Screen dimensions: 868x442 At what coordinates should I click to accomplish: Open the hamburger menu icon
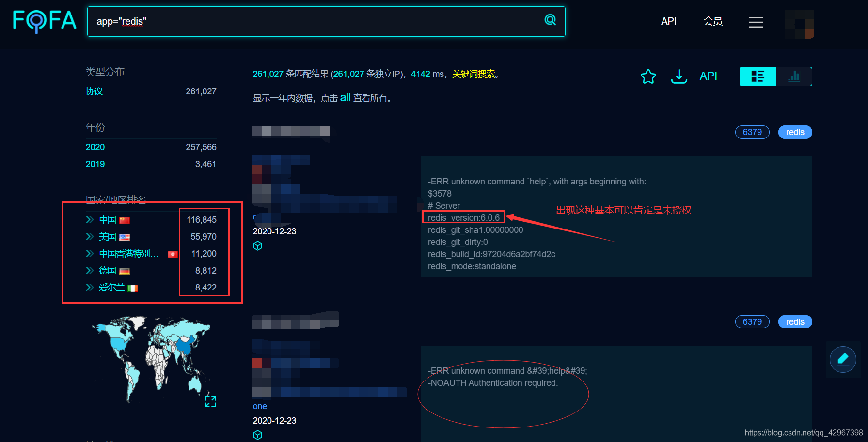(x=756, y=22)
